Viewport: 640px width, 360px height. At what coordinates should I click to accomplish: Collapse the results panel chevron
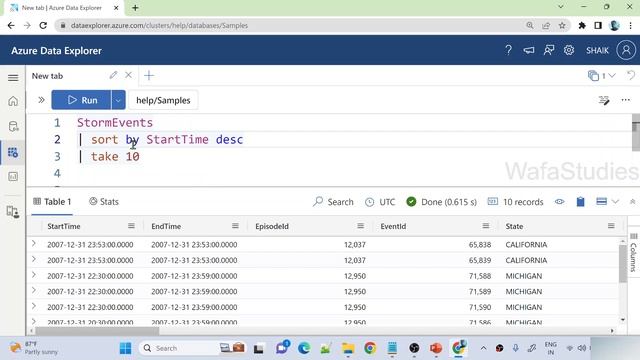click(632, 202)
